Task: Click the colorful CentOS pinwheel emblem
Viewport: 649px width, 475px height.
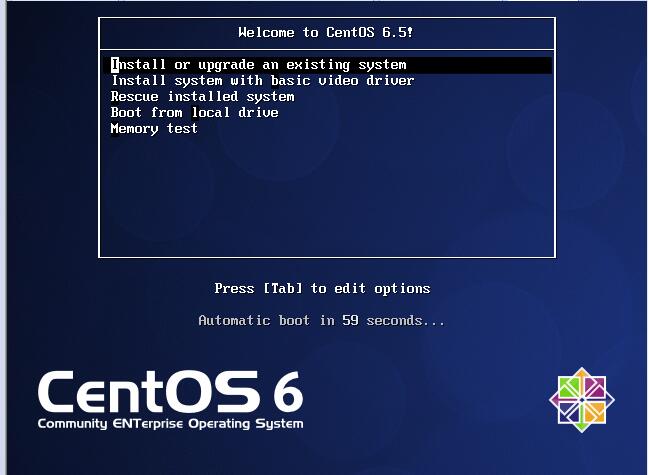Action: coord(582,400)
